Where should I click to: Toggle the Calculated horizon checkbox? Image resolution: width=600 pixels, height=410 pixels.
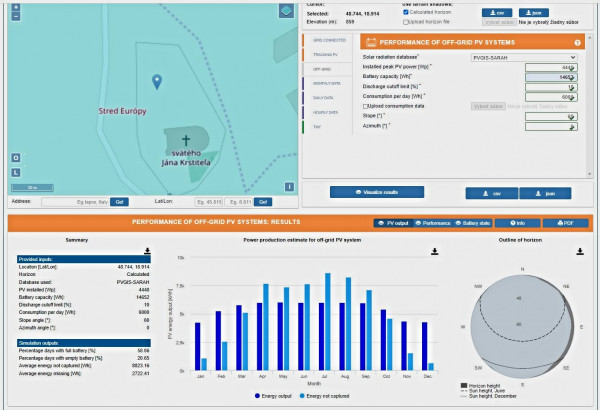[406, 12]
